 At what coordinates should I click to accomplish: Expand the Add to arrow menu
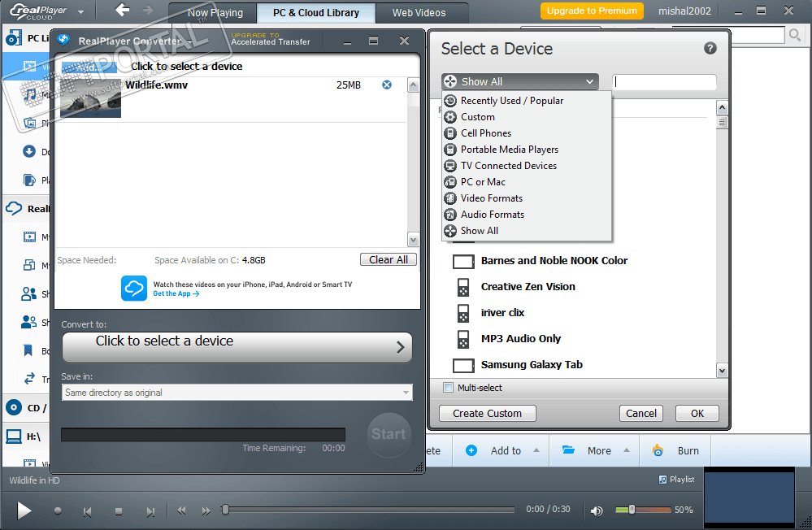(x=536, y=450)
